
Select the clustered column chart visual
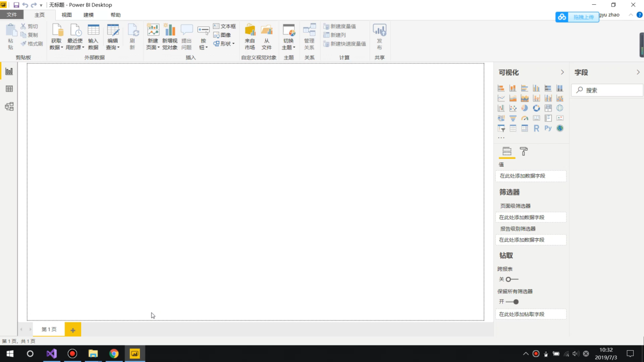point(536,88)
